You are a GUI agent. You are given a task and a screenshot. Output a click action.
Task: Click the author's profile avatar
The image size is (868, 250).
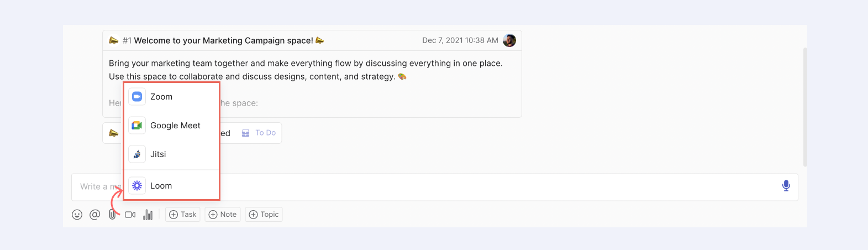pyautogui.click(x=509, y=40)
